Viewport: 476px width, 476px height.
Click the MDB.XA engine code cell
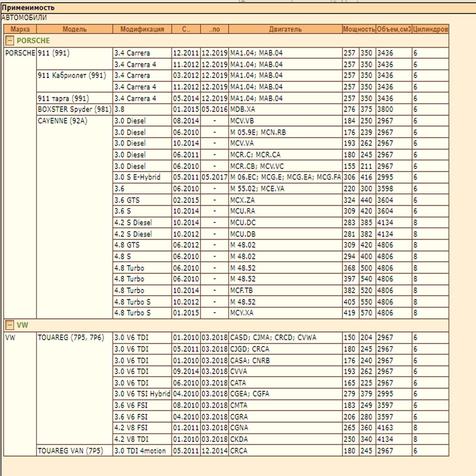click(242, 109)
